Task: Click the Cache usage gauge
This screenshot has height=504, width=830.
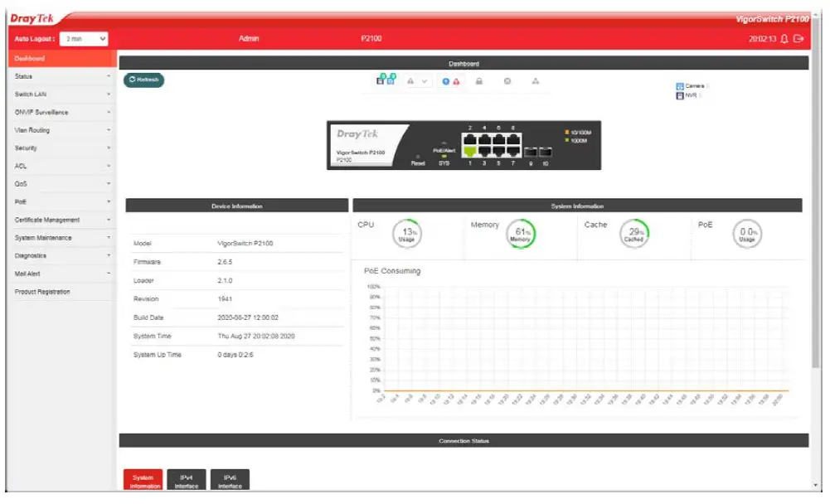Action: 634,234
